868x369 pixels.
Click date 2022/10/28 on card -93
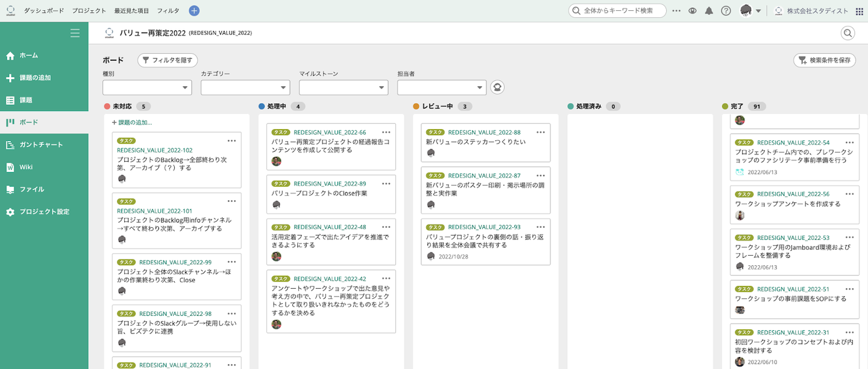tap(453, 256)
